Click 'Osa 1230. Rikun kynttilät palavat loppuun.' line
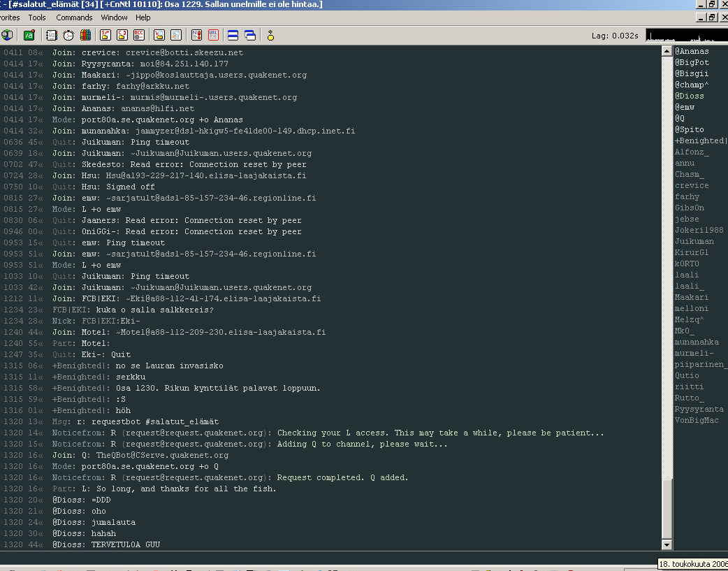This screenshot has height=571, width=728. click(218, 388)
